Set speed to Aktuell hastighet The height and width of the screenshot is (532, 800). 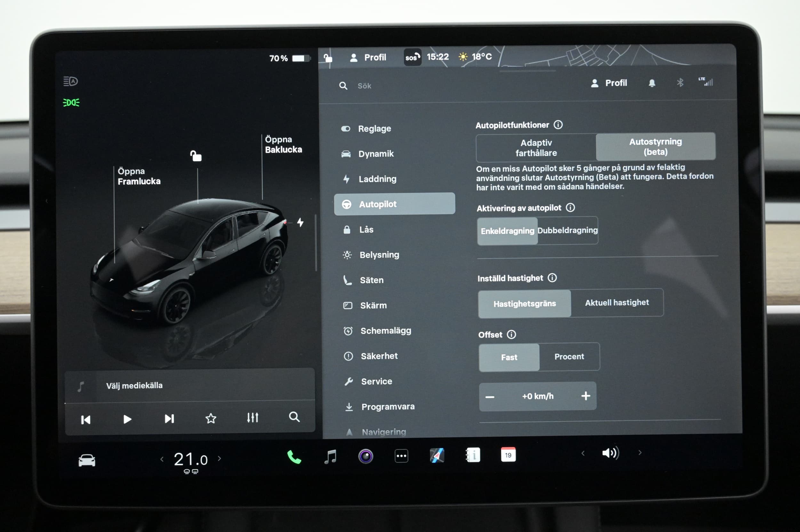[x=617, y=303]
